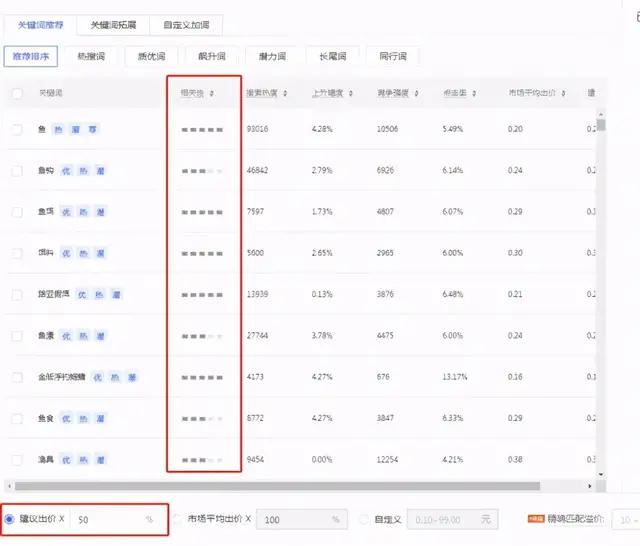The width and height of the screenshot is (640, 546).
Task: Sort by 搜索热度 column arrow icon
Action: click(285, 93)
